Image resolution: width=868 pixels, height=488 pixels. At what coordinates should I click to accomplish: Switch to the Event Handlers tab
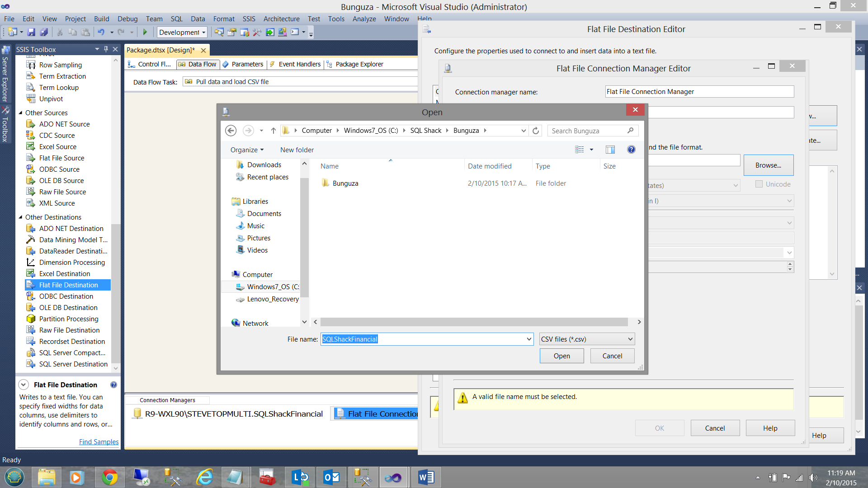click(x=299, y=64)
